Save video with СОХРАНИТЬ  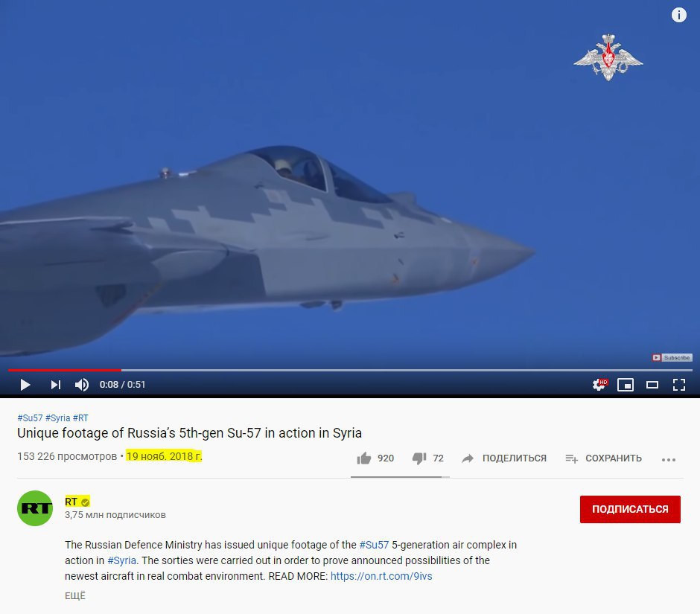pos(603,458)
